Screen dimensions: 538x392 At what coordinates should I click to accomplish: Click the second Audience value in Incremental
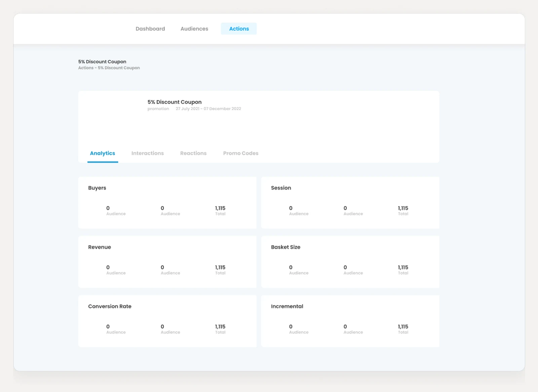click(345, 326)
